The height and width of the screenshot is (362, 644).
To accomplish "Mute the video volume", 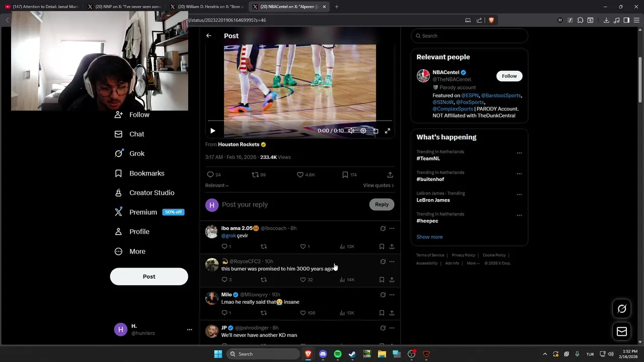I will (351, 131).
